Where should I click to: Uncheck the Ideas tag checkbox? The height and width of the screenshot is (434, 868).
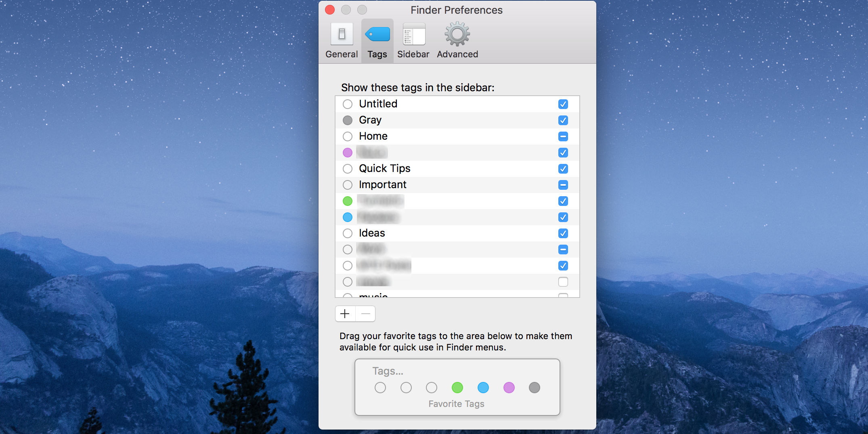pos(563,233)
